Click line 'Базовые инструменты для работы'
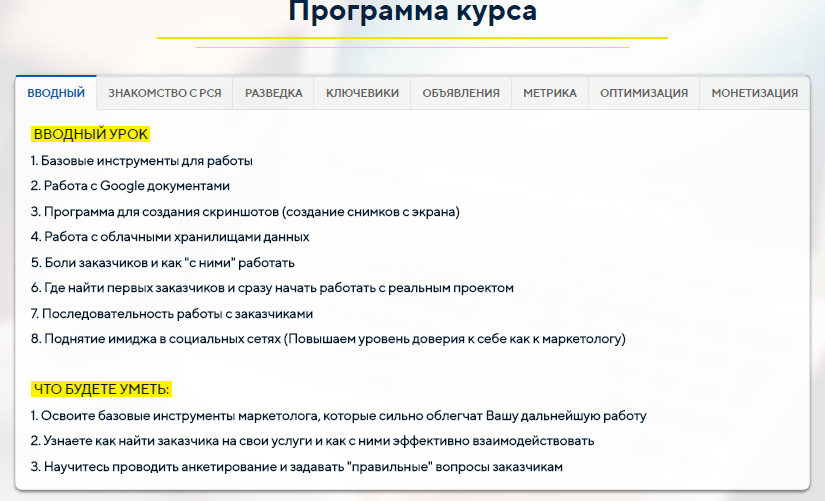825x501 pixels. [142, 161]
